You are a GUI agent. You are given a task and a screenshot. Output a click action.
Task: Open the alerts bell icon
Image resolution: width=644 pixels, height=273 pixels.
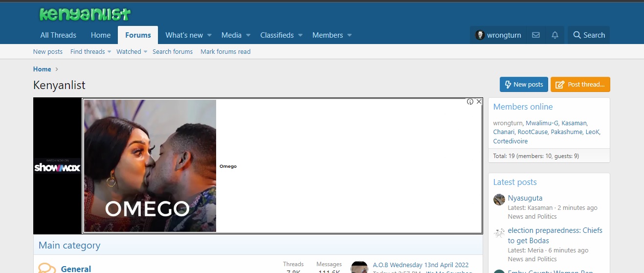[555, 35]
